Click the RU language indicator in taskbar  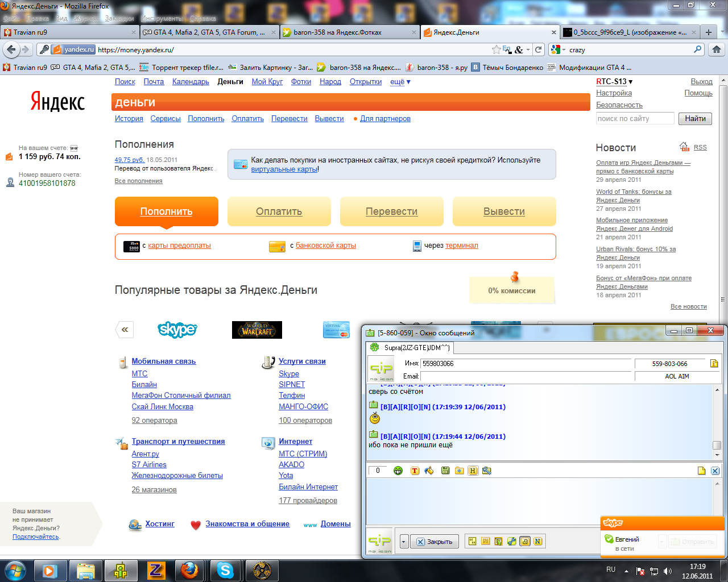[611, 569]
